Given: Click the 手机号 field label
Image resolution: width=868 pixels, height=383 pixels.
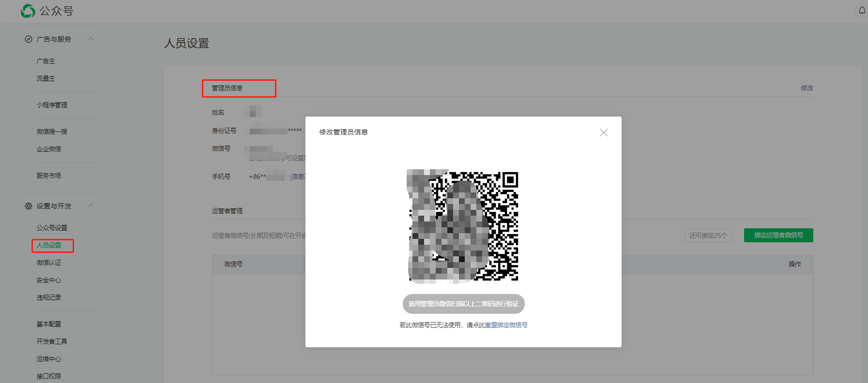Looking at the screenshot, I should click(x=221, y=177).
